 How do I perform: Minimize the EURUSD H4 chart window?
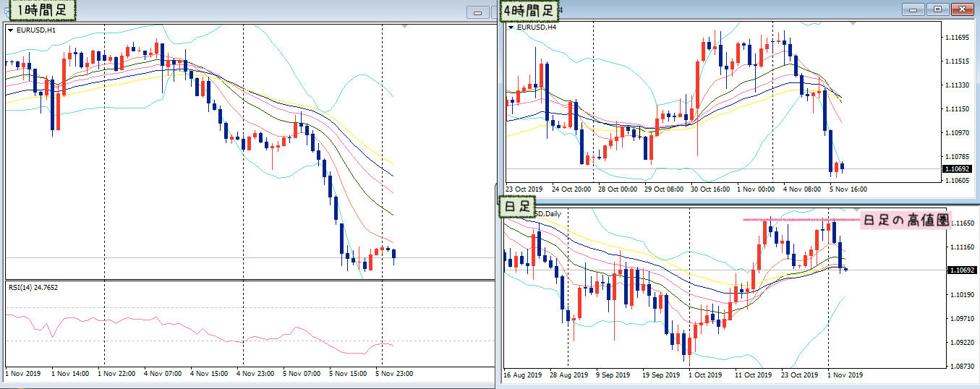(913, 9)
